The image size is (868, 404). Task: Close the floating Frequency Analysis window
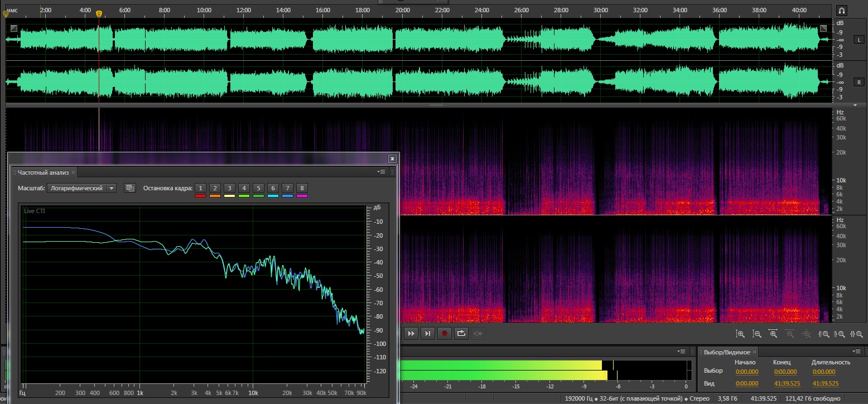[x=392, y=158]
